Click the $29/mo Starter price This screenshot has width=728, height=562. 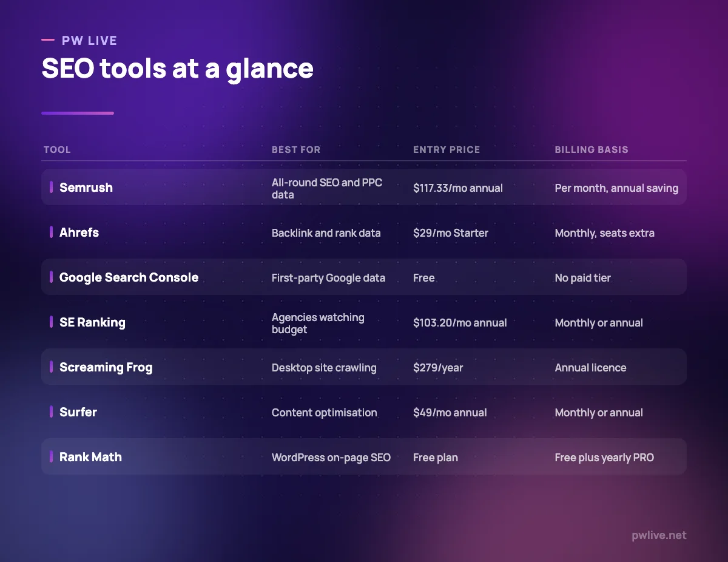pyautogui.click(x=451, y=233)
